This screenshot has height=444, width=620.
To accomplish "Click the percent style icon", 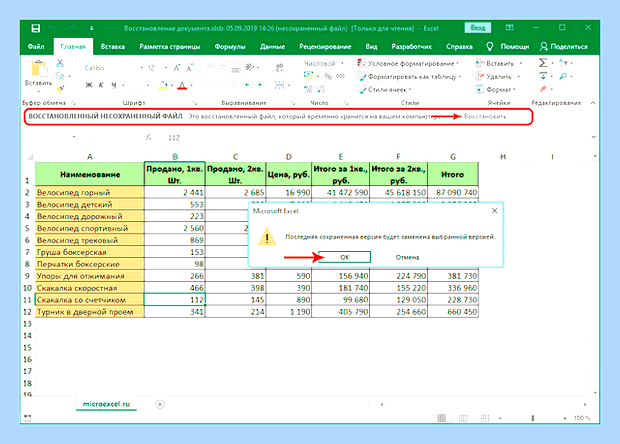I will 328,76.
